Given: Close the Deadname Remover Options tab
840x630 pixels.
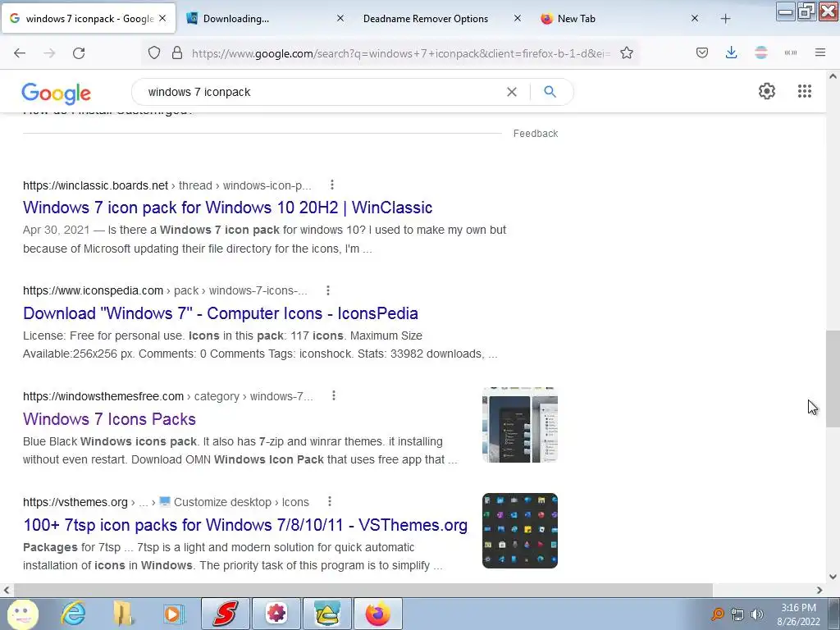Looking at the screenshot, I should 518,19.
